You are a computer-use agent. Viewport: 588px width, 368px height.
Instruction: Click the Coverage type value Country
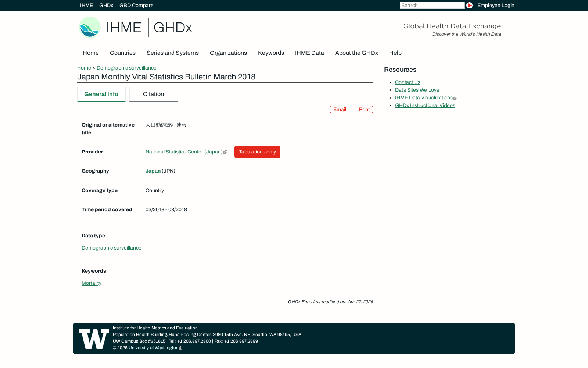(155, 191)
